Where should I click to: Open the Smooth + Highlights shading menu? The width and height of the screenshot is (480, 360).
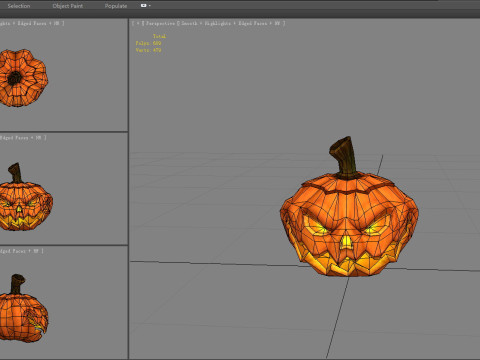point(206,23)
